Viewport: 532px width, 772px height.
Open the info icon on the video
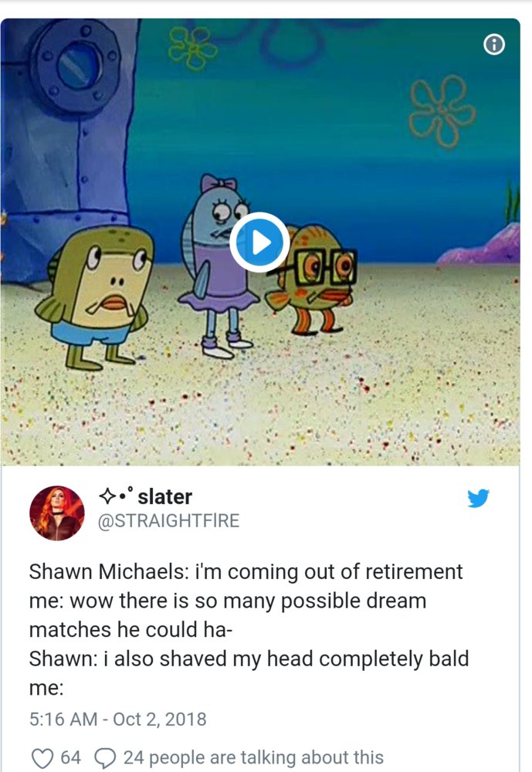[x=494, y=45]
